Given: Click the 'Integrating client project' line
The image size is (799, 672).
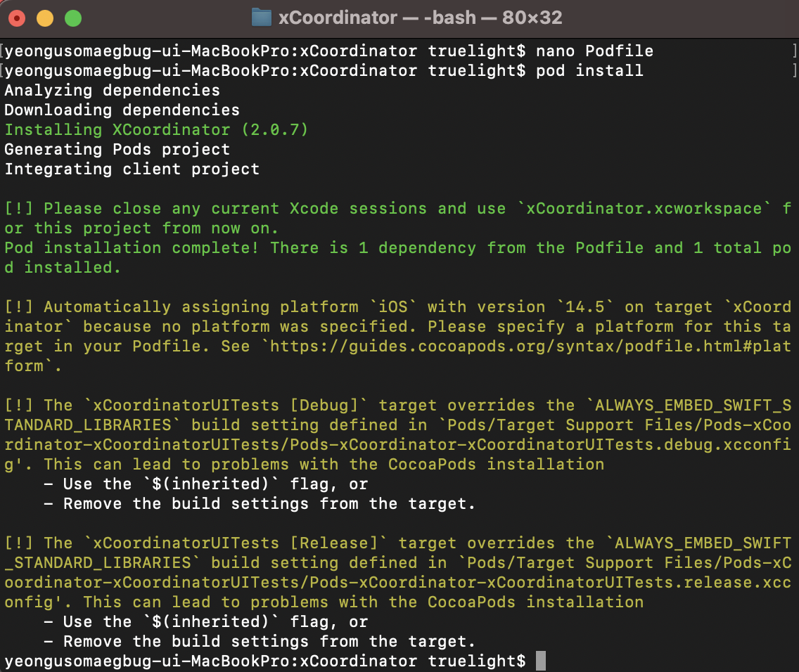Looking at the screenshot, I should click(x=132, y=169).
